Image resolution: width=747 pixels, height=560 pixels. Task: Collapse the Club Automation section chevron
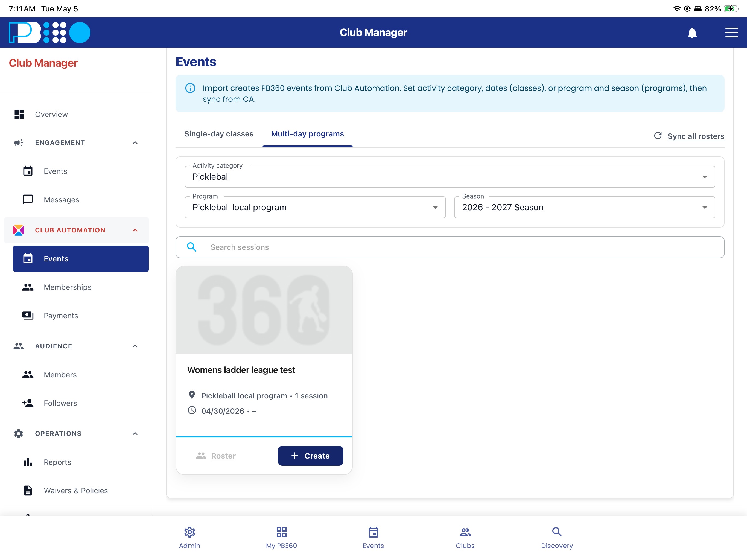coord(135,230)
